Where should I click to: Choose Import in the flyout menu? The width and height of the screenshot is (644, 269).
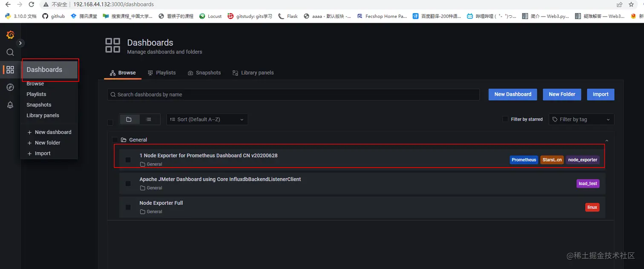(x=39, y=153)
